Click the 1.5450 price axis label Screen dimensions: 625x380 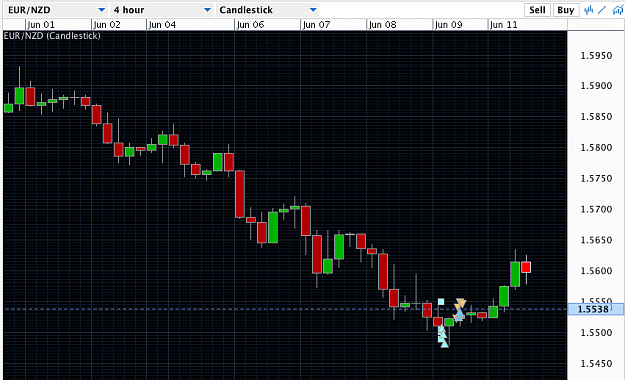point(596,364)
